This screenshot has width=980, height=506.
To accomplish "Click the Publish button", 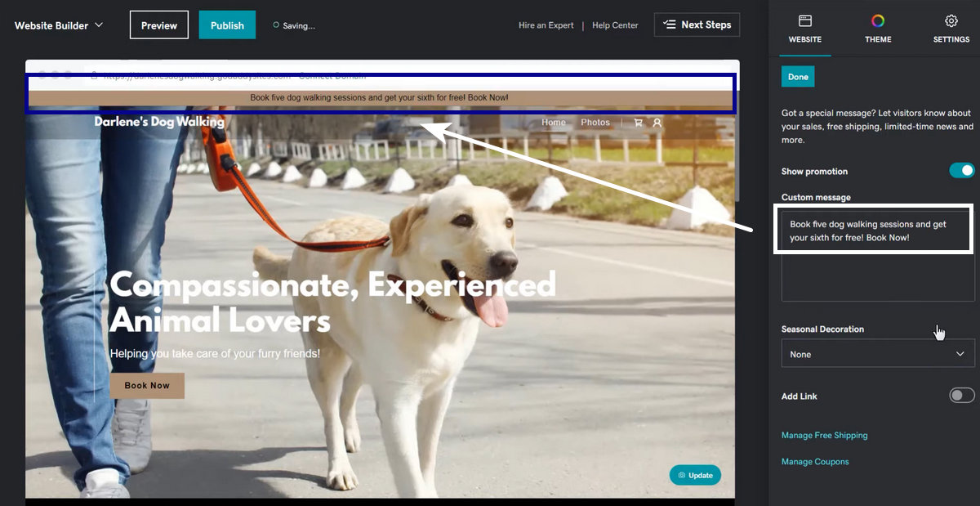I will pyautogui.click(x=227, y=25).
